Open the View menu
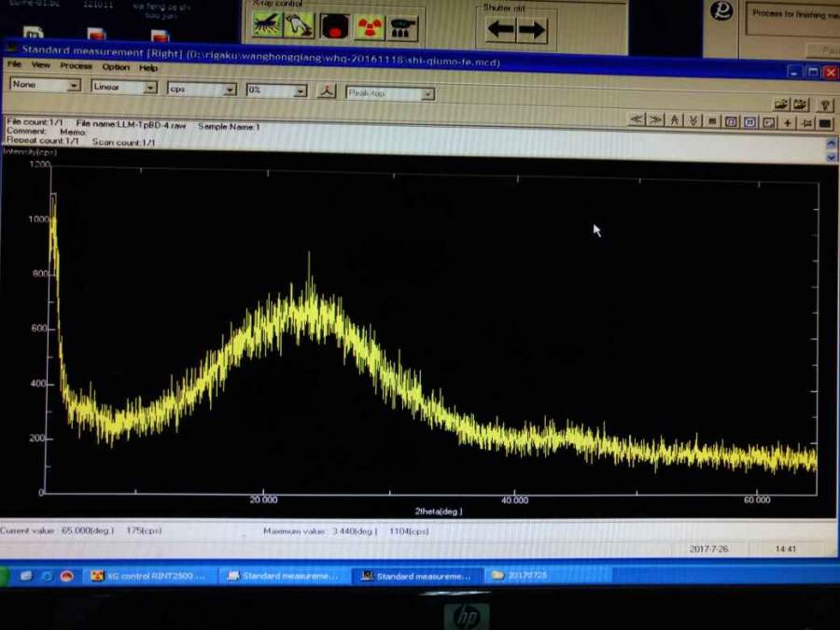 click(41, 64)
